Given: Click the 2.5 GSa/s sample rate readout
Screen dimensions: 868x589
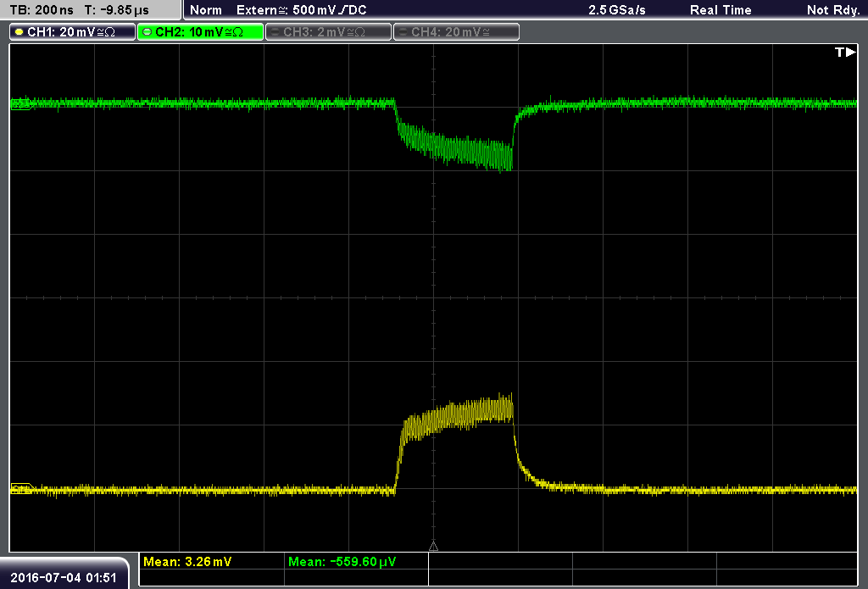Looking at the screenshot, I should point(617,10).
